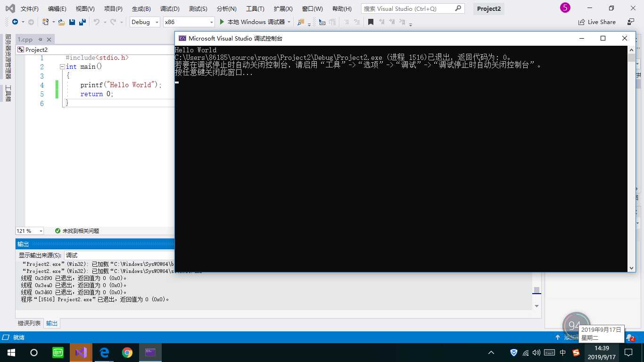This screenshot has height=362, width=644.
Task: Open the x86 platform dropdown
Action: [189, 22]
